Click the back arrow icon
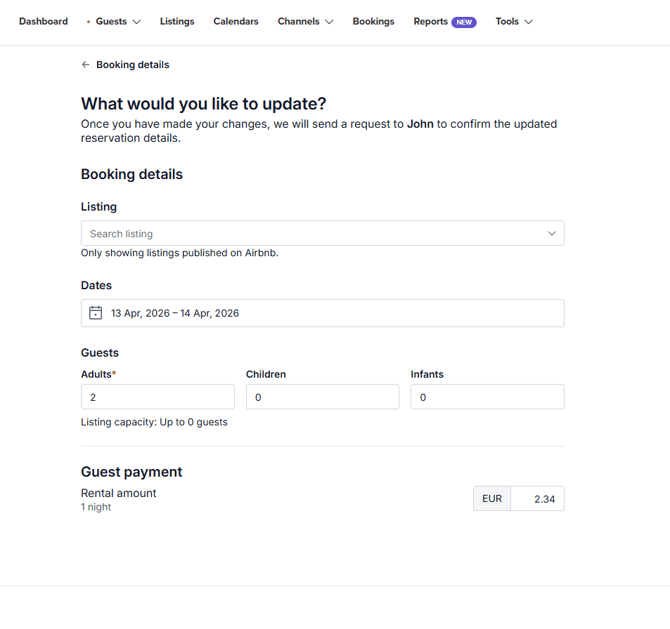The height and width of the screenshot is (629, 670). [85, 65]
